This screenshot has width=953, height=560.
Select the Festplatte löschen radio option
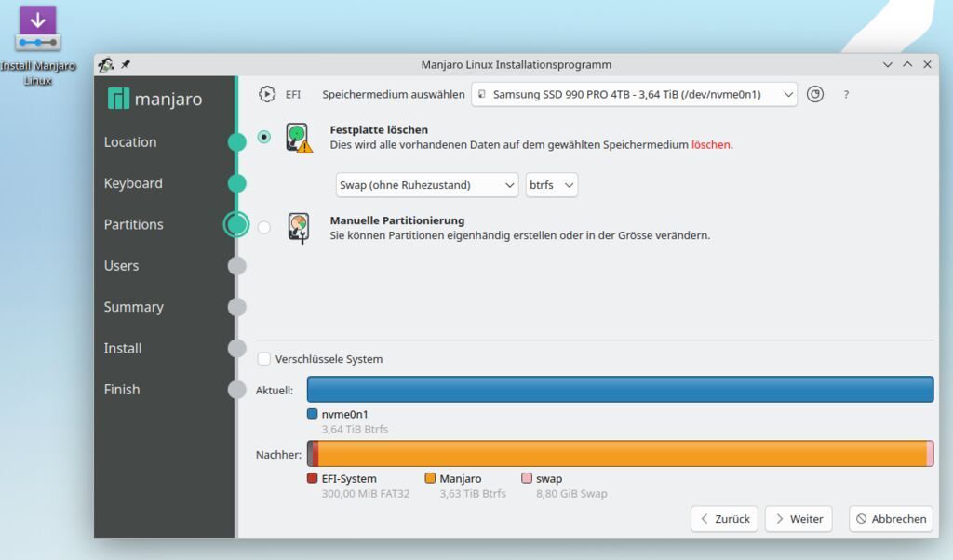tap(264, 137)
